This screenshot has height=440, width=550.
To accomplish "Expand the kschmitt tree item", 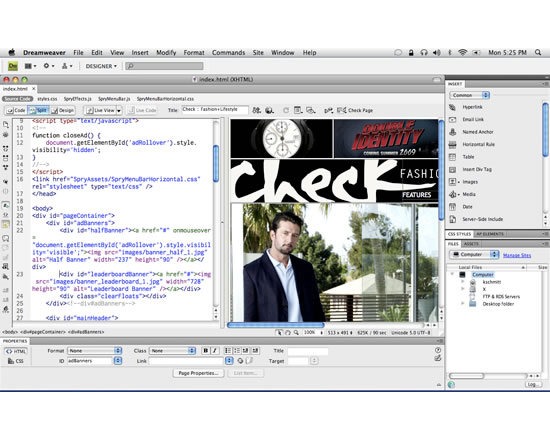I will tap(463, 282).
